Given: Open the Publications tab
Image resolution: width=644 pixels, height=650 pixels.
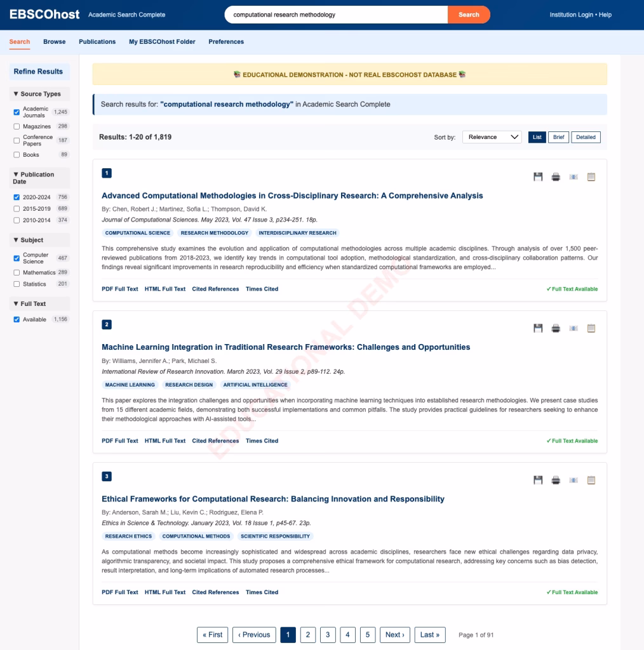Looking at the screenshot, I should 97,42.
